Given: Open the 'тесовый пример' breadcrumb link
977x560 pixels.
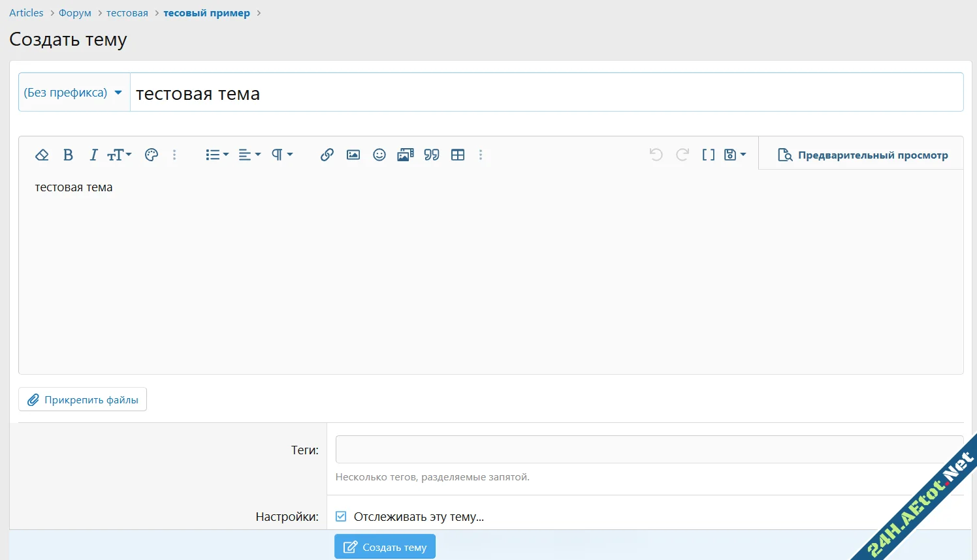Looking at the screenshot, I should tap(206, 12).
